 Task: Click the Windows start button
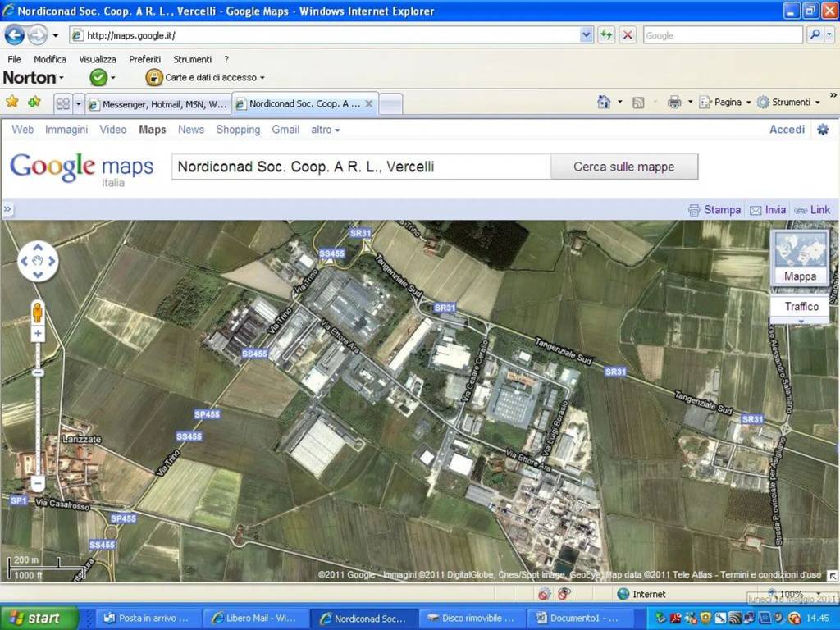coord(39,619)
